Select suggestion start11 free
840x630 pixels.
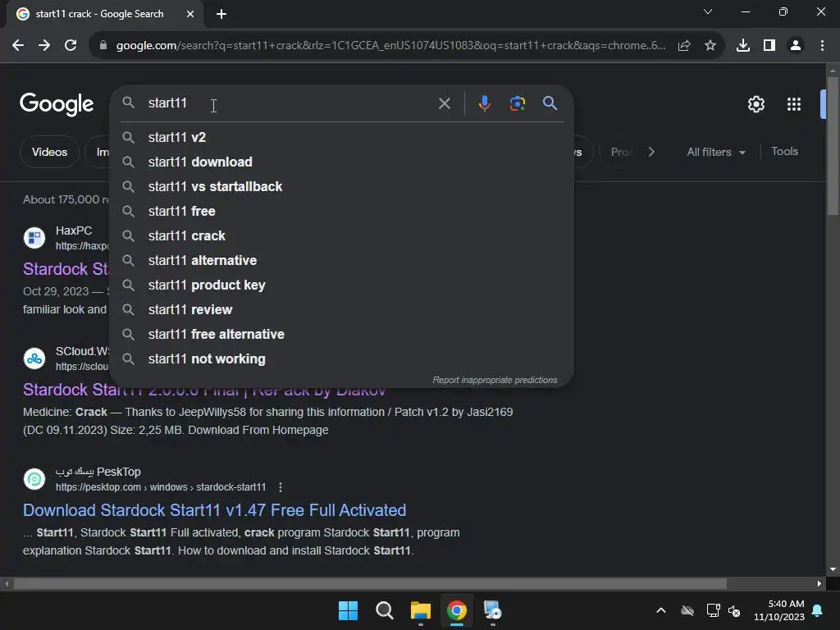pos(341,211)
